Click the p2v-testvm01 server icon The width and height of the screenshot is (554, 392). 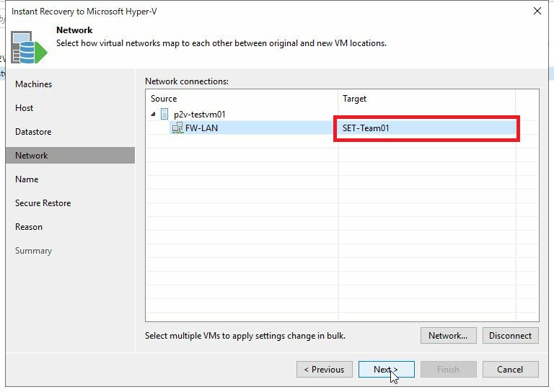click(x=164, y=114)
